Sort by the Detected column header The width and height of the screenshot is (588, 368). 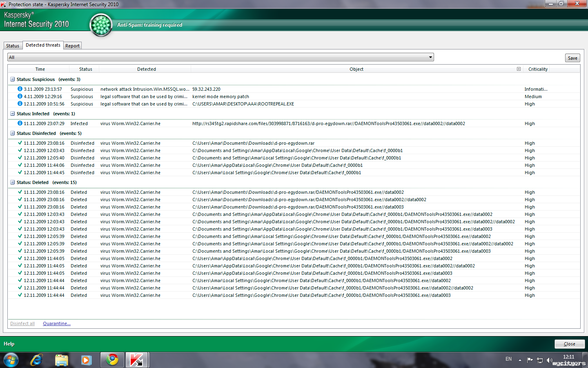146,69
